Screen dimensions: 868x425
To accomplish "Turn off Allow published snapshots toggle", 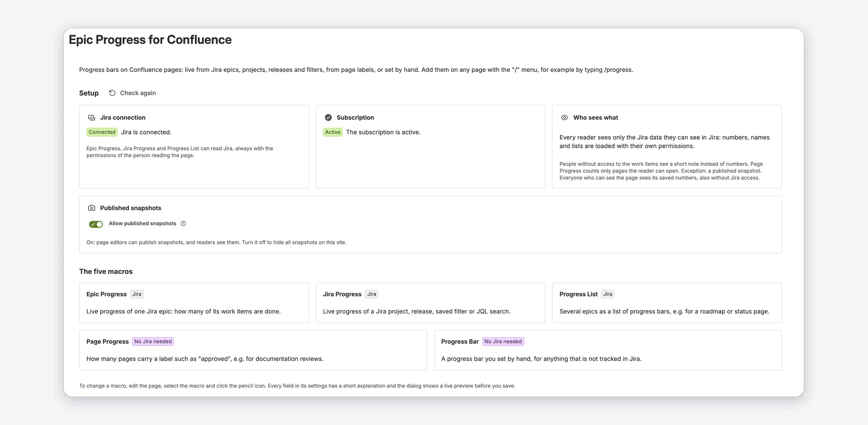I will tap(96, 224).
